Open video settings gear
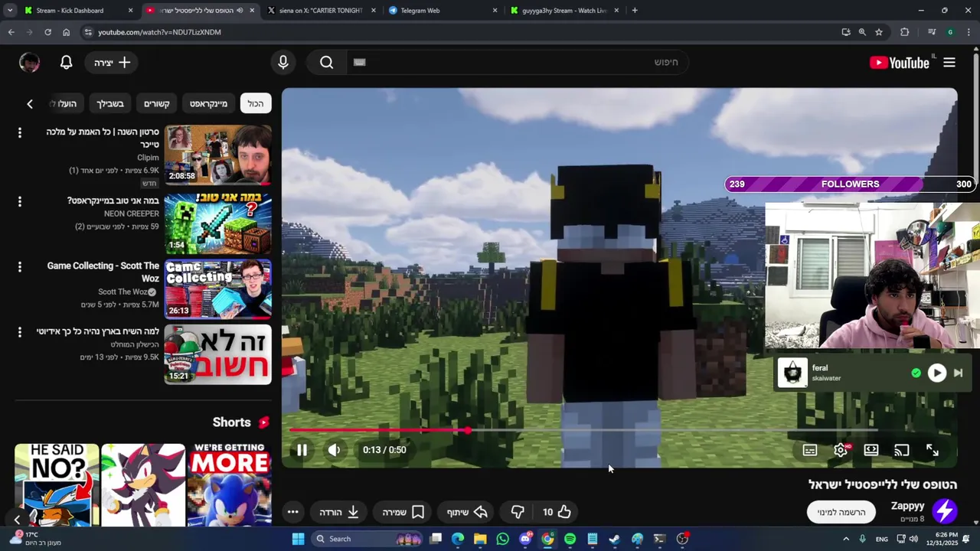 pos(841,450)
